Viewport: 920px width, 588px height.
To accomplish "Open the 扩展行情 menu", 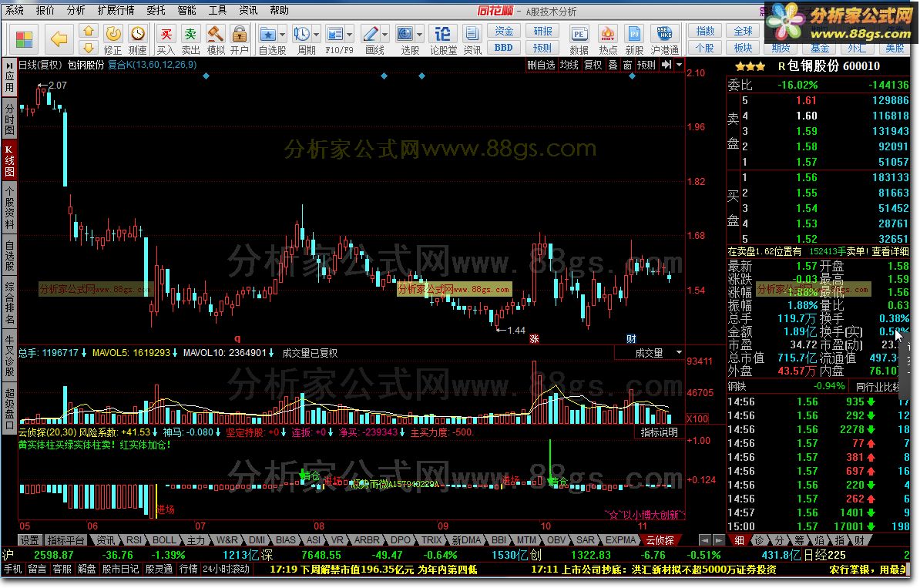I will (x=116, y=10).
